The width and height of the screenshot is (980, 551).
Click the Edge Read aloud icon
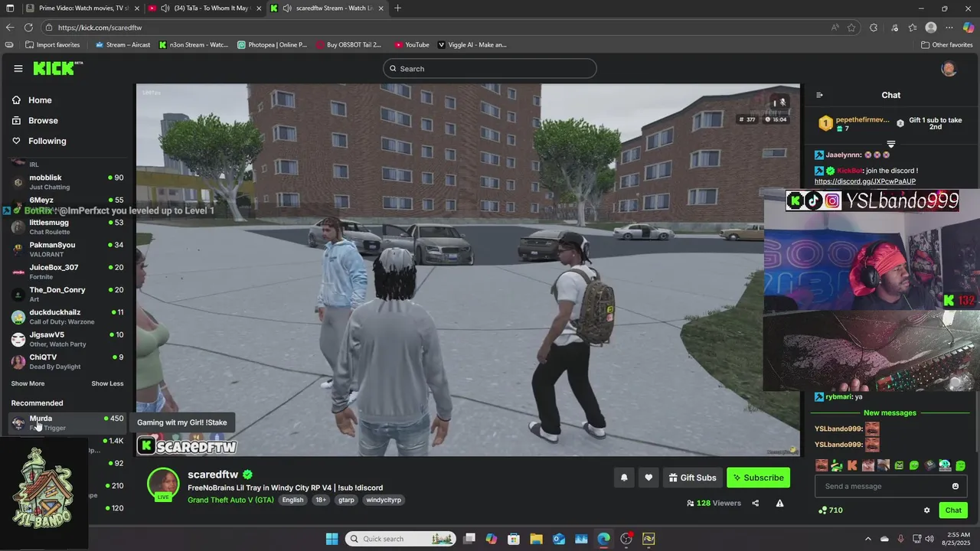835,28
